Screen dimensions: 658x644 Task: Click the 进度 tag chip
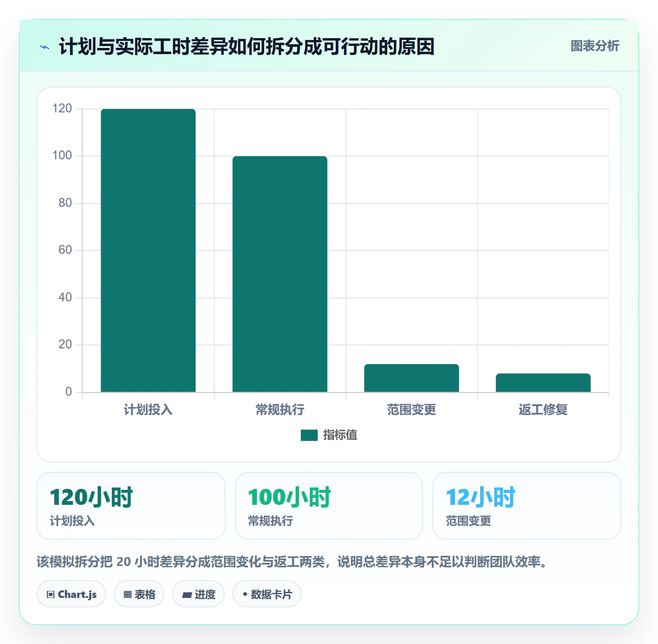coord(198,594)
